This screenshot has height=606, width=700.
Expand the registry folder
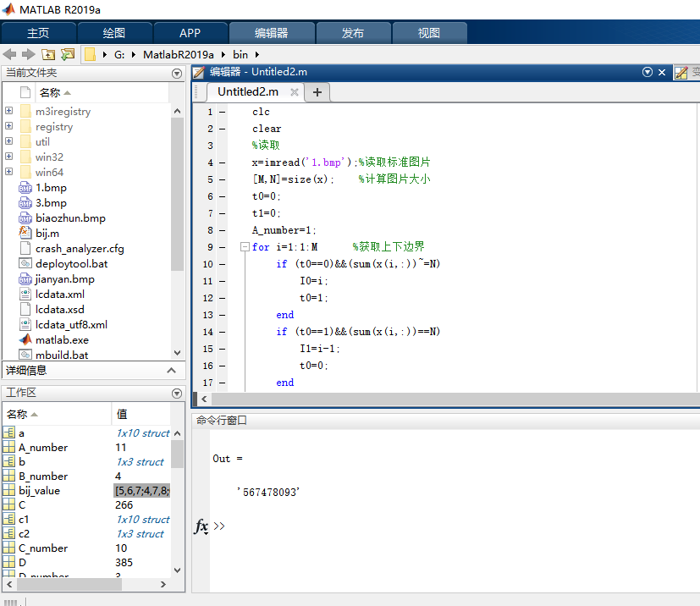(9, 126)
